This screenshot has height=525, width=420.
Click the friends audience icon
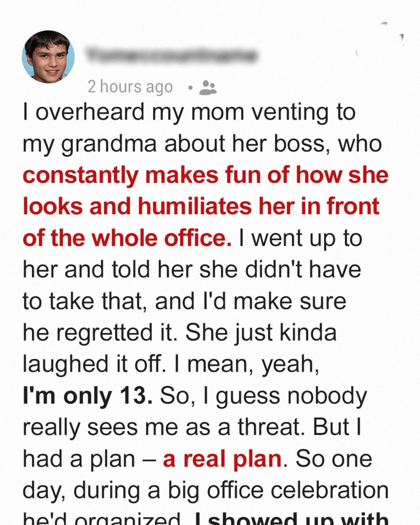click(x=208, y=88)
